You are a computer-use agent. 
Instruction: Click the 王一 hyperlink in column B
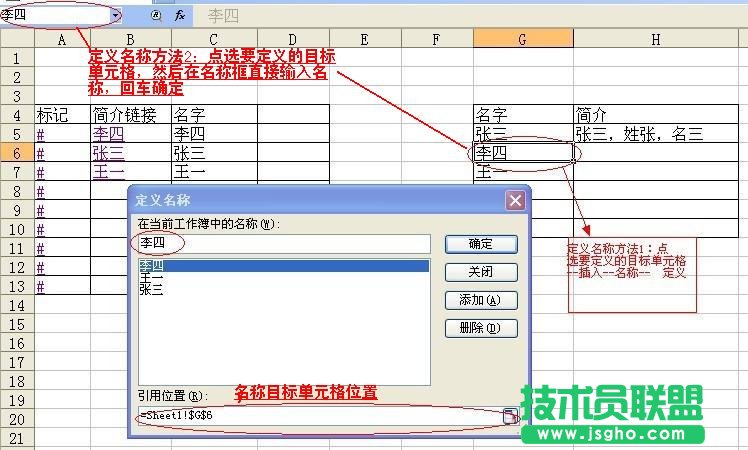(108, 172)
